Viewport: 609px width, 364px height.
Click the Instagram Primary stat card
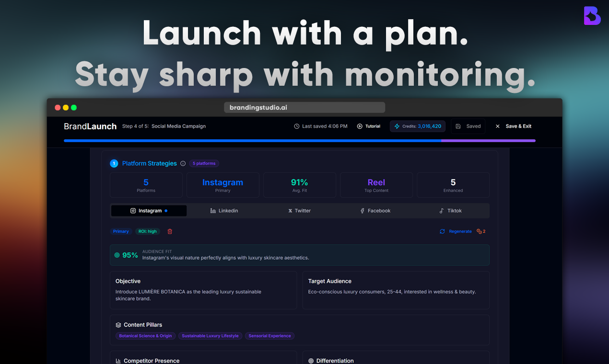[223, 185]
